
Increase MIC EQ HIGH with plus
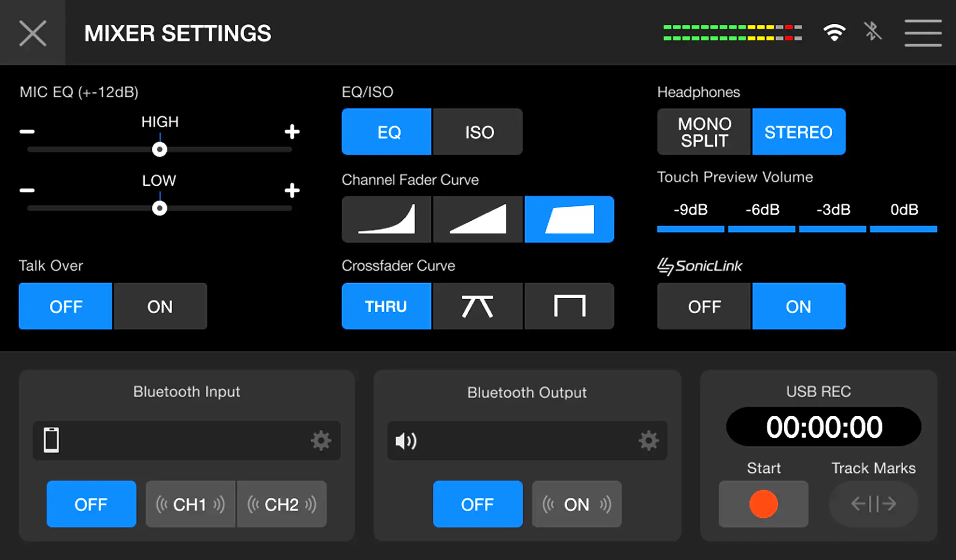click(292, 132)
